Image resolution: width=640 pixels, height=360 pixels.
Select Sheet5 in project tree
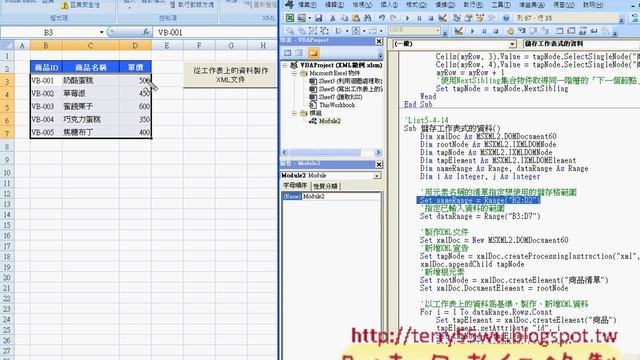pos(346,89)
